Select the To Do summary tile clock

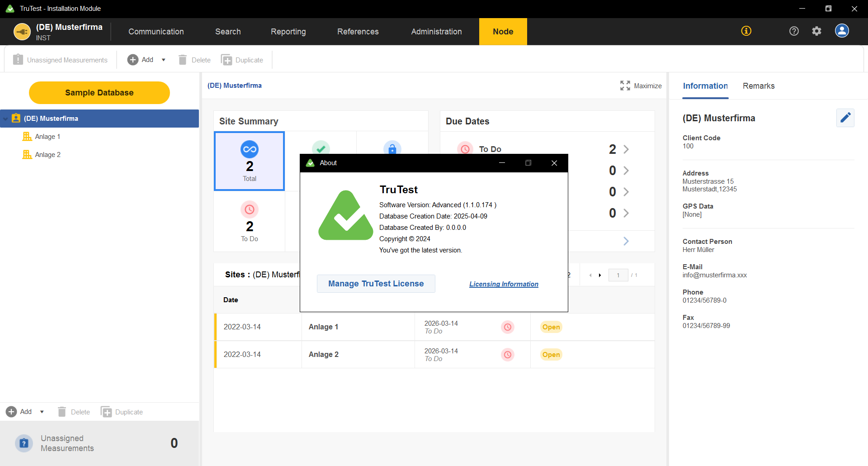click(x=249, y=209)
